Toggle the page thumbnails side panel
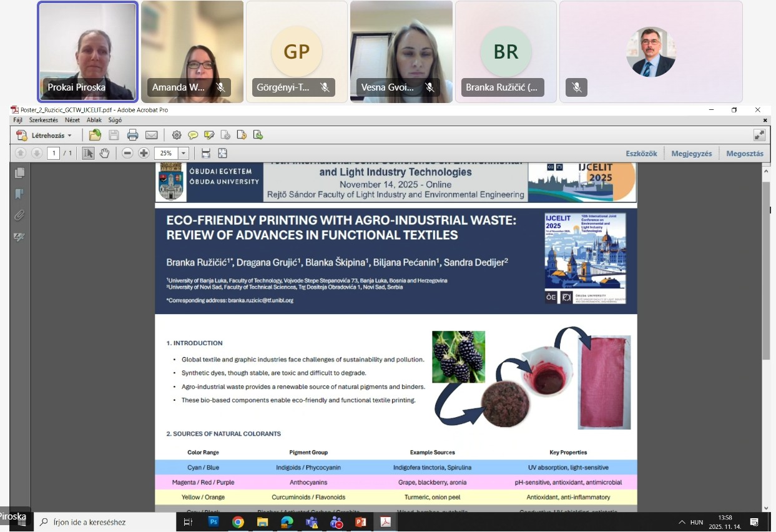Screen dimensions: 776x532 [20, 173]
